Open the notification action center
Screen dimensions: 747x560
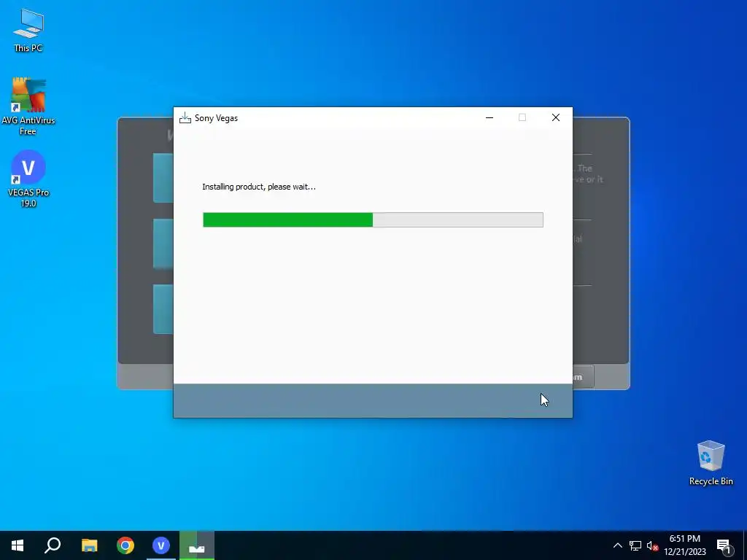724,545
